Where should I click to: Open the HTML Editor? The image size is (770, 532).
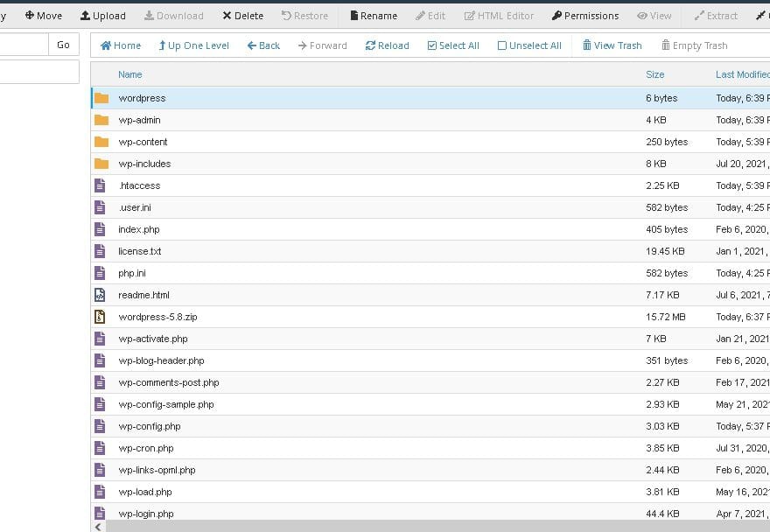[499, 16]
